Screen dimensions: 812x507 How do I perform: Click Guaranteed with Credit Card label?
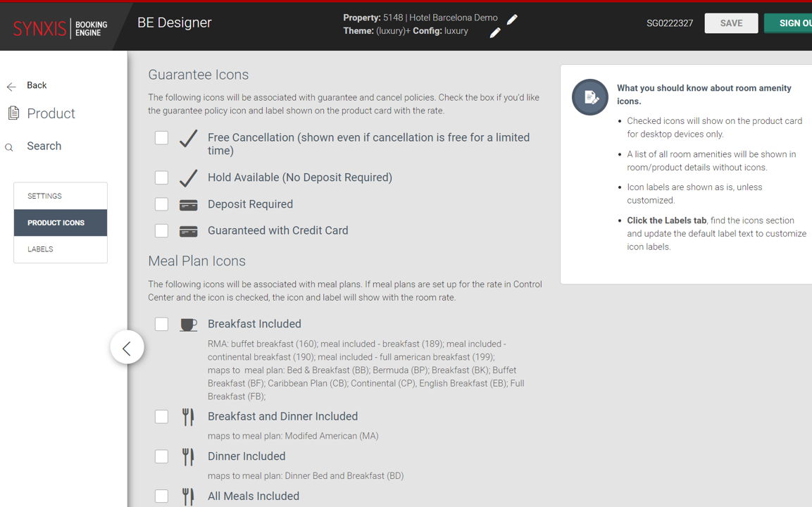point(278,230)
